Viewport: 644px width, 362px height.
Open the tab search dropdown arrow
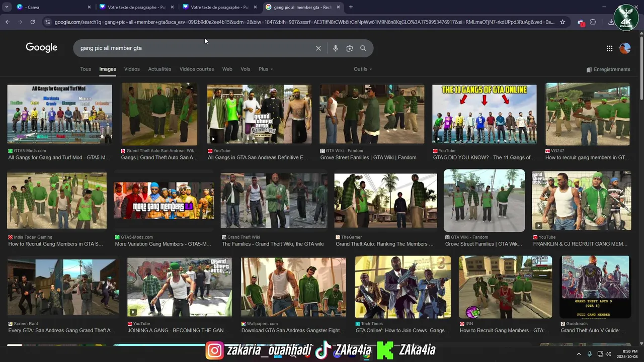point(7,7)
